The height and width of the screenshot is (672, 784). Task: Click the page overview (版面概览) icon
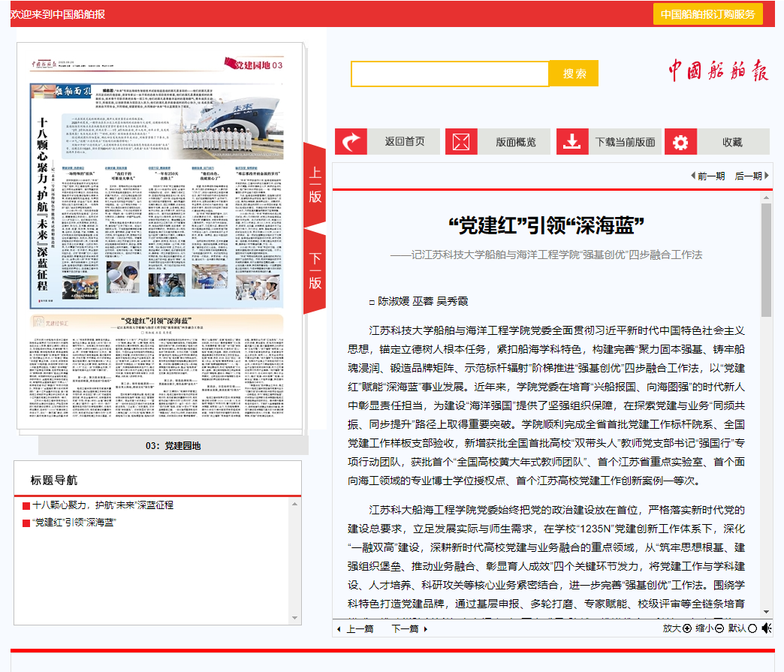tap(461, 142)
